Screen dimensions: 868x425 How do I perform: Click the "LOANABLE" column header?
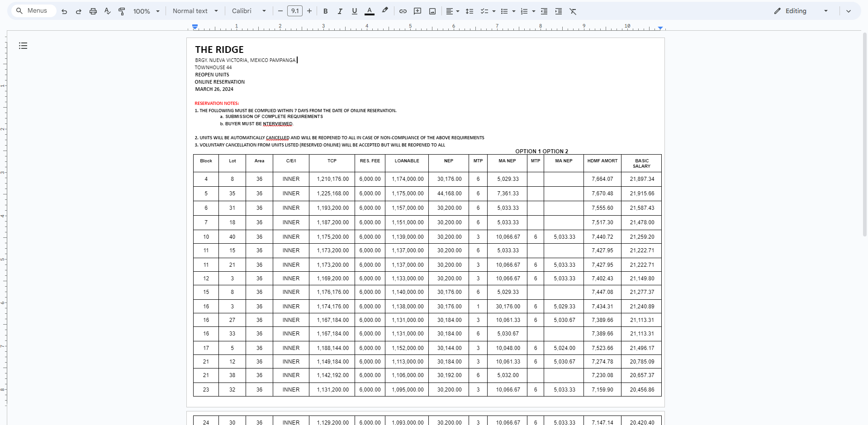[407, 161]
